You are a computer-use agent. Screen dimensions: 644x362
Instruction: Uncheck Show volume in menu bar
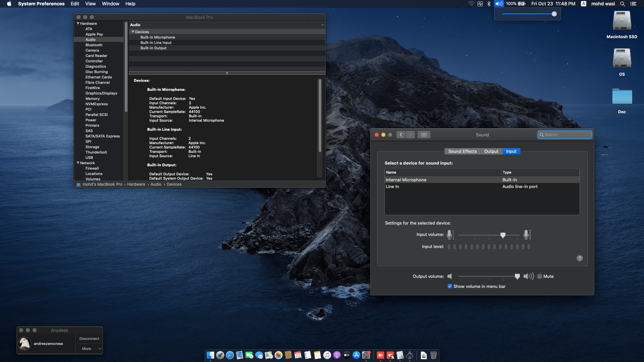click(450, 286)
